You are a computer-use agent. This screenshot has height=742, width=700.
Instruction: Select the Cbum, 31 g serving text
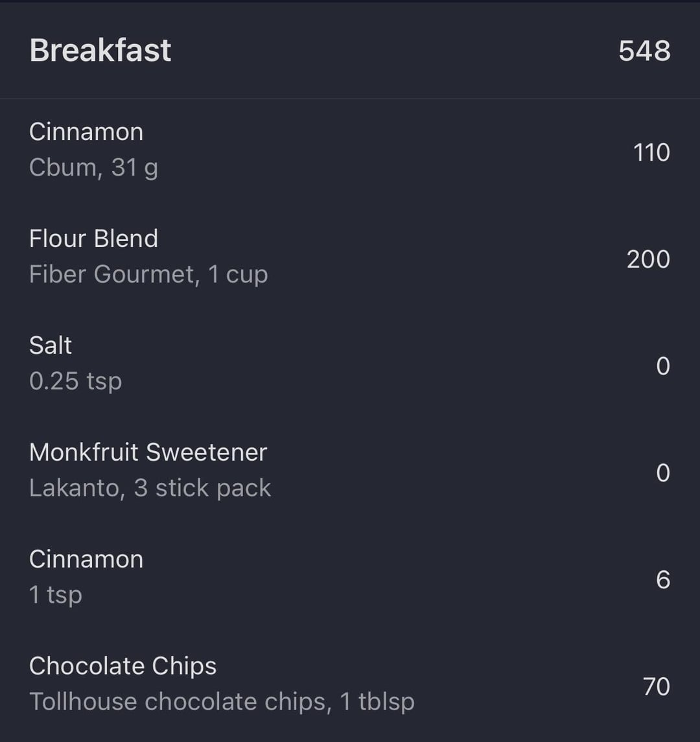pos(93,168)
